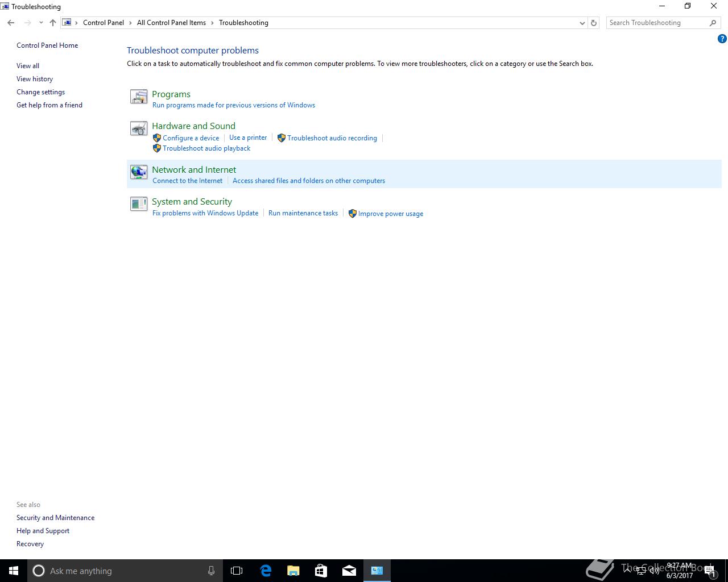
Task: Click the Cortana circle icon
Action: click(39, 571)
